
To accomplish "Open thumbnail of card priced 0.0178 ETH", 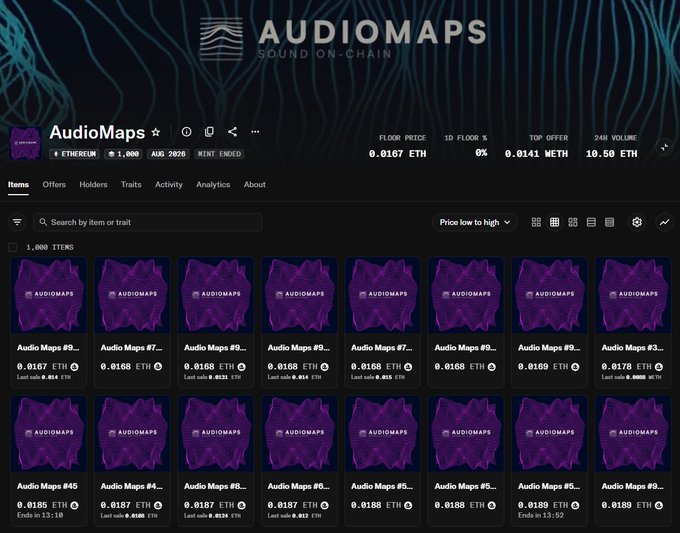I will [633, 295].
